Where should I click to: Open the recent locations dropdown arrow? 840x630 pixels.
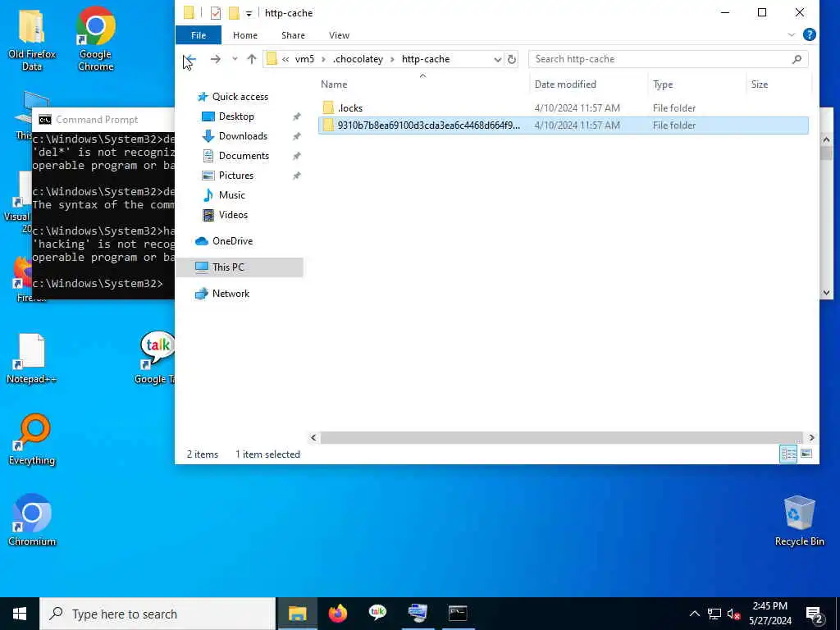pyautogui.click(x=235, y=59)
